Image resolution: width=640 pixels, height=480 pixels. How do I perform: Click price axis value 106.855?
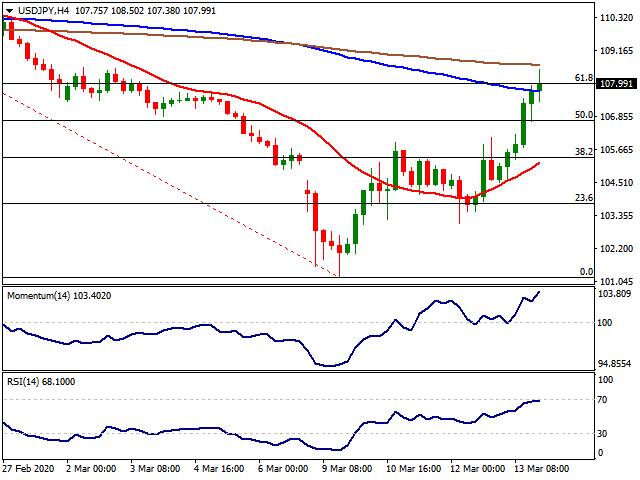(x=616, y=117)
